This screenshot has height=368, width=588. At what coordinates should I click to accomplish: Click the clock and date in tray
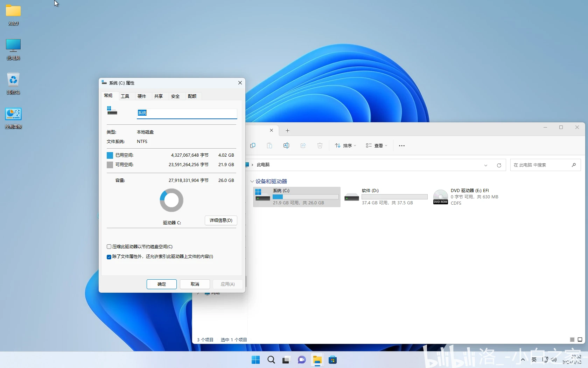click(x=572, y=360)
